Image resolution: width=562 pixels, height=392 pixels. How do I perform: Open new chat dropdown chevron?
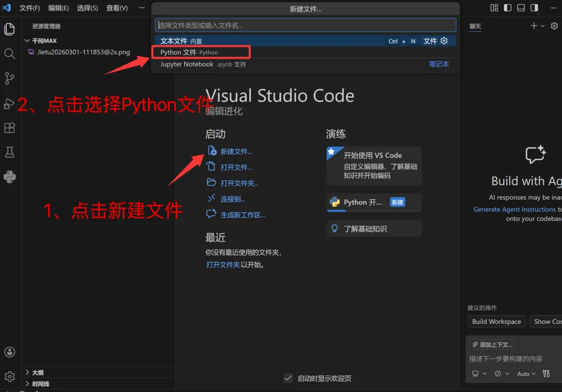(x=542, y=26)
